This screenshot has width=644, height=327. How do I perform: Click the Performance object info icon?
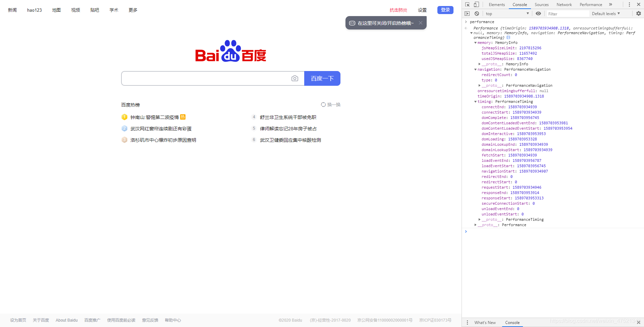coord(508,38)
